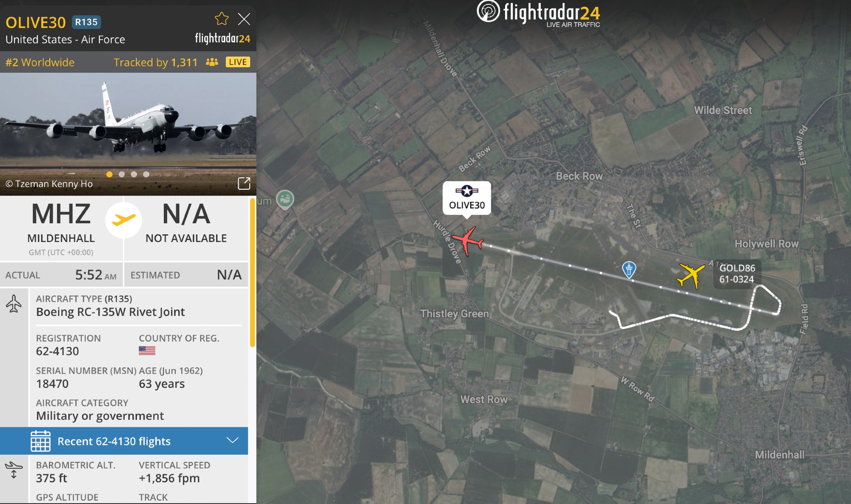Click the yellow scrollbar in details panel
The image size is (851, 504).
tap(252, 272)
